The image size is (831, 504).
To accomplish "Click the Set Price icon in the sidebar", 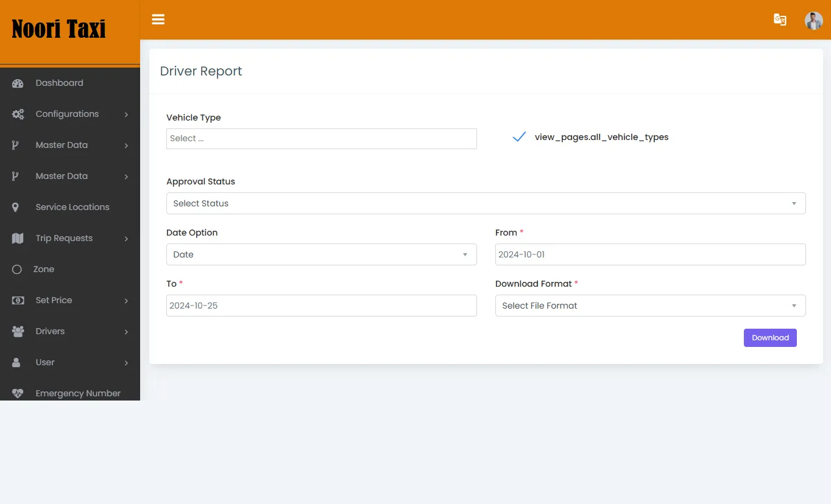I will tap(16, 300).
